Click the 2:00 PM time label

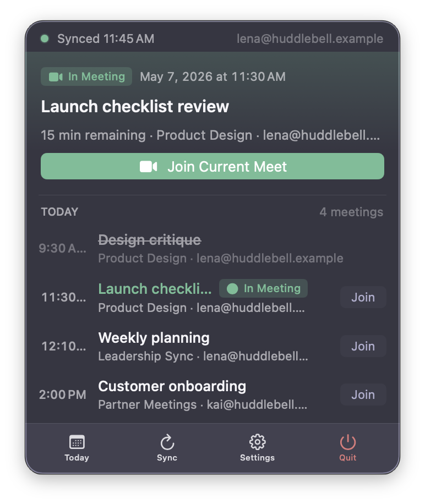tap(62, 395)
